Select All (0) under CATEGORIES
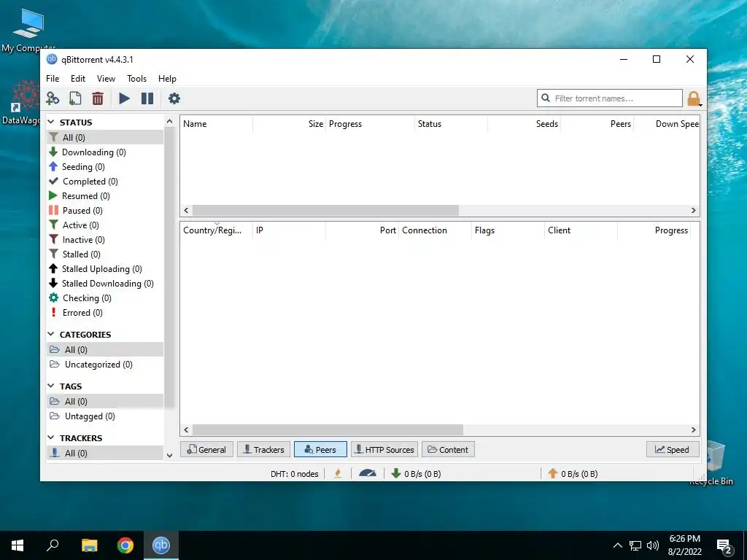The width and height of the screenshot is (747, 560). 105,350
